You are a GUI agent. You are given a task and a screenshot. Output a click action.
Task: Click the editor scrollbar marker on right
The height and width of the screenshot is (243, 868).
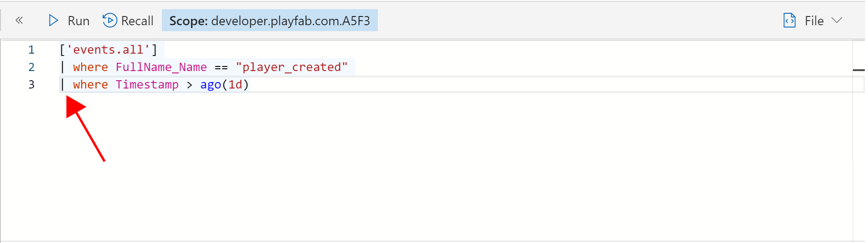coord(858,70)
